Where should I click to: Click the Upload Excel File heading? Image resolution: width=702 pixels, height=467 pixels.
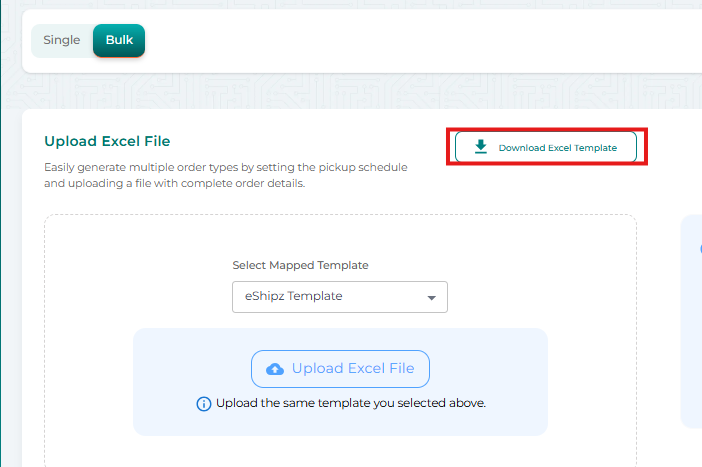(107, 141)
